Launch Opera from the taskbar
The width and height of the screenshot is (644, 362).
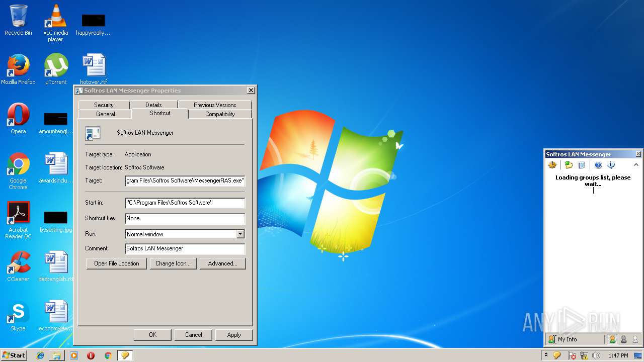pyautogui.click(x=91, y=355)
